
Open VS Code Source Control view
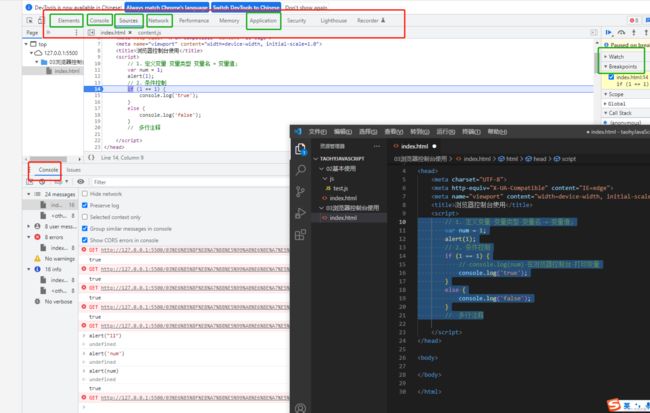point(301,192)
